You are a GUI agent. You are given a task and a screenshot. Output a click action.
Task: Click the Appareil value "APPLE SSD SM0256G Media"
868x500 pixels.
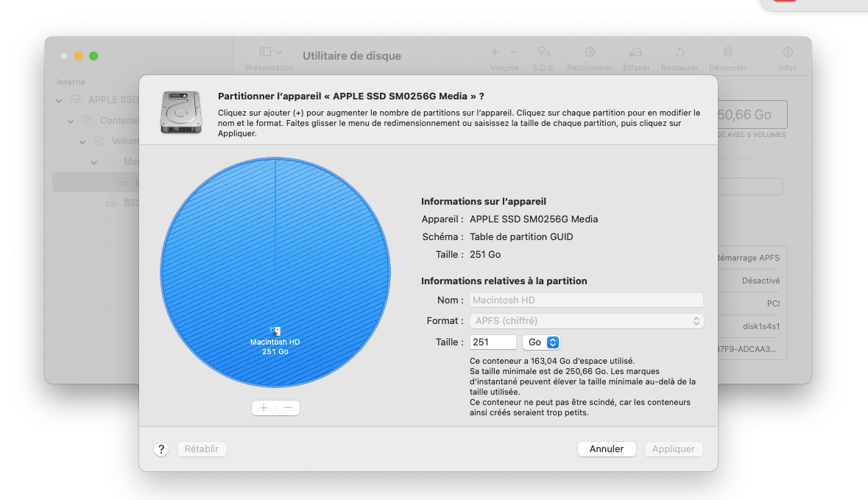click(x=534, y=219)
